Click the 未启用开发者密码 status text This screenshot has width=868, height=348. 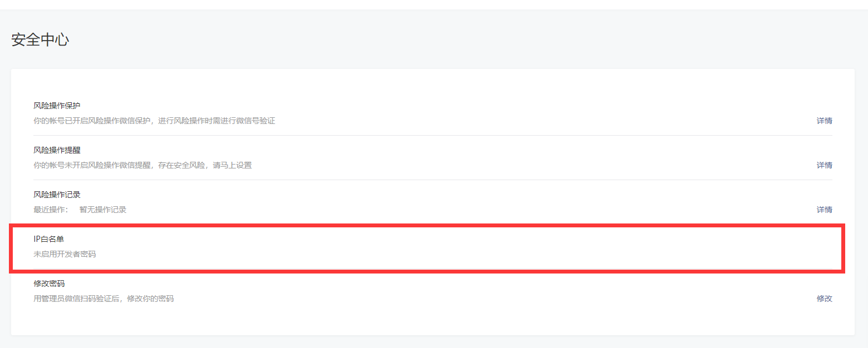point(65,254)
